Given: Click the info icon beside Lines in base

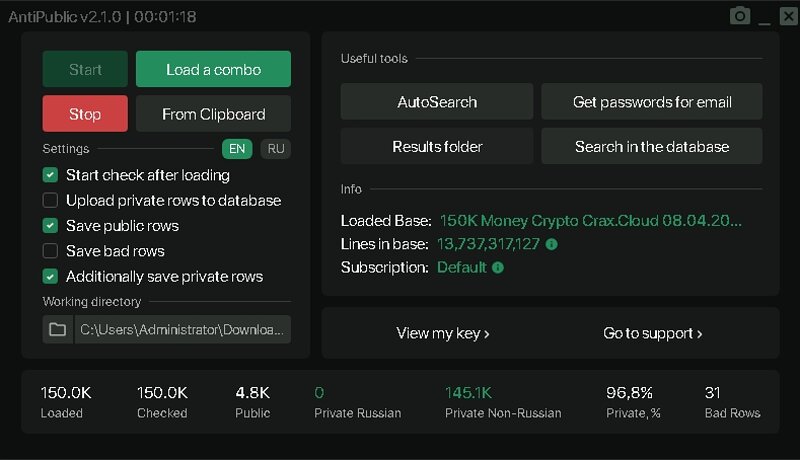Looking at the screenshot, I should (552, 244).
